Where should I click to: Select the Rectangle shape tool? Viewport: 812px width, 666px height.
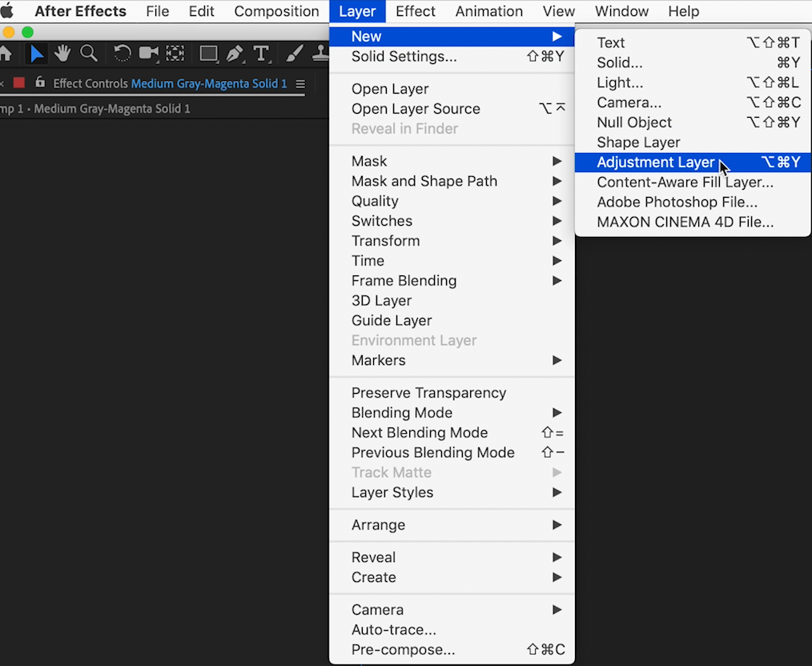(x=208, y=54)
